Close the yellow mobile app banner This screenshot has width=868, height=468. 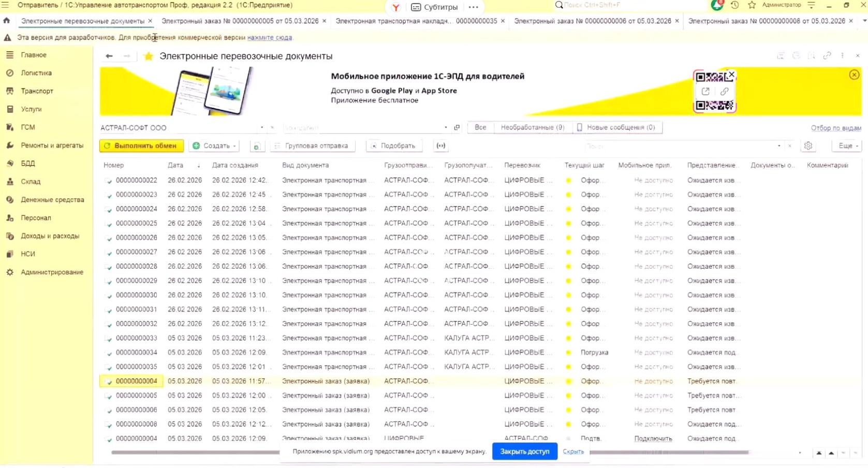(854, 75)
